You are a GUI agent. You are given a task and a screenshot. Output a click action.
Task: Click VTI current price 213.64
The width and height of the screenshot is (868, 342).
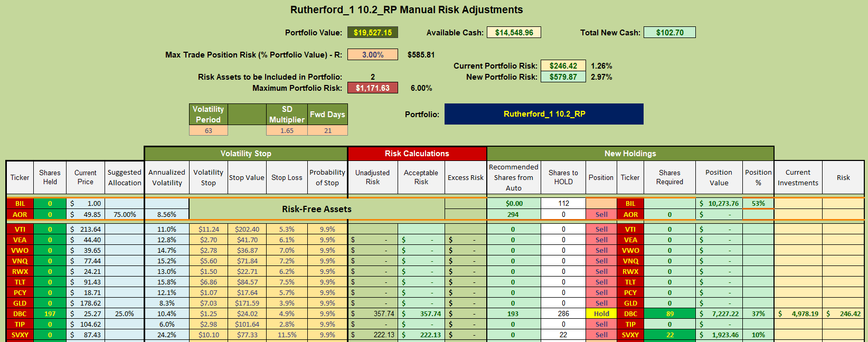86,229
